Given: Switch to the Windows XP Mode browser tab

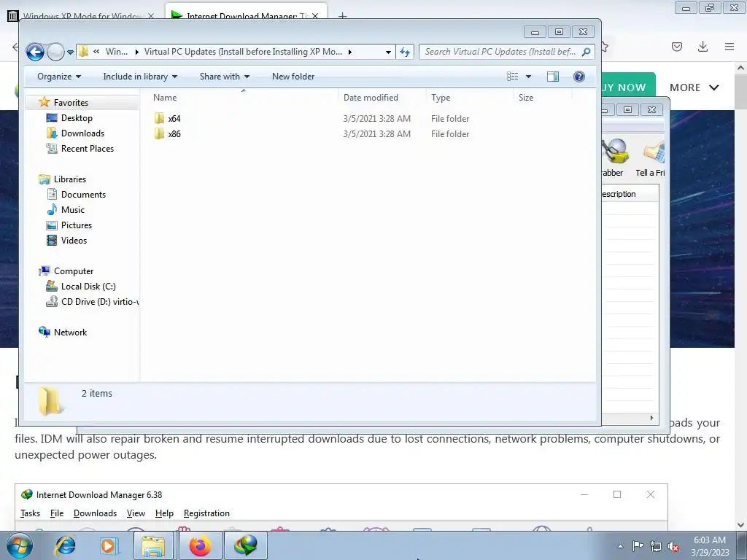Looking at the screenshot, I should click(81, 16).
